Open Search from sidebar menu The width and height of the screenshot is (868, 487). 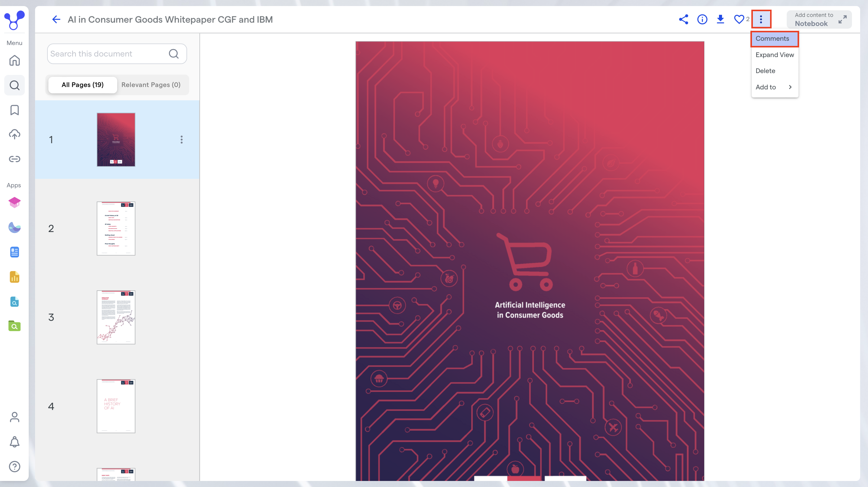pyautogui.click(x=15, y=85)
